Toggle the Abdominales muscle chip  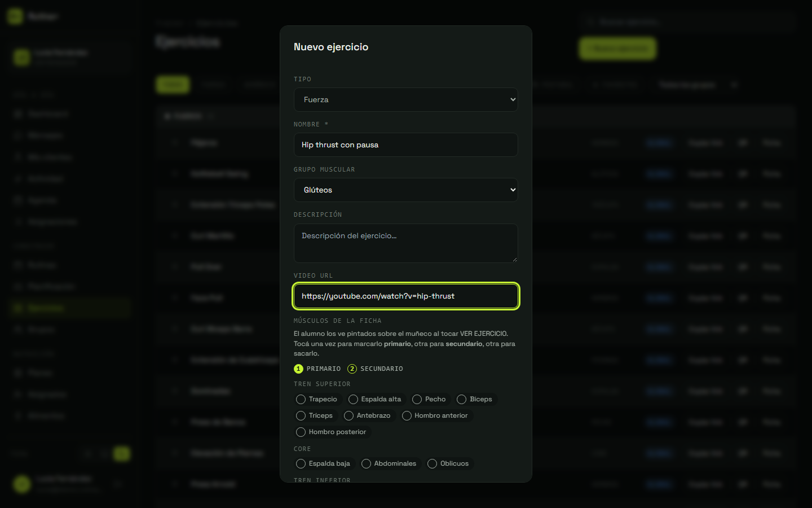click(389, 463)
